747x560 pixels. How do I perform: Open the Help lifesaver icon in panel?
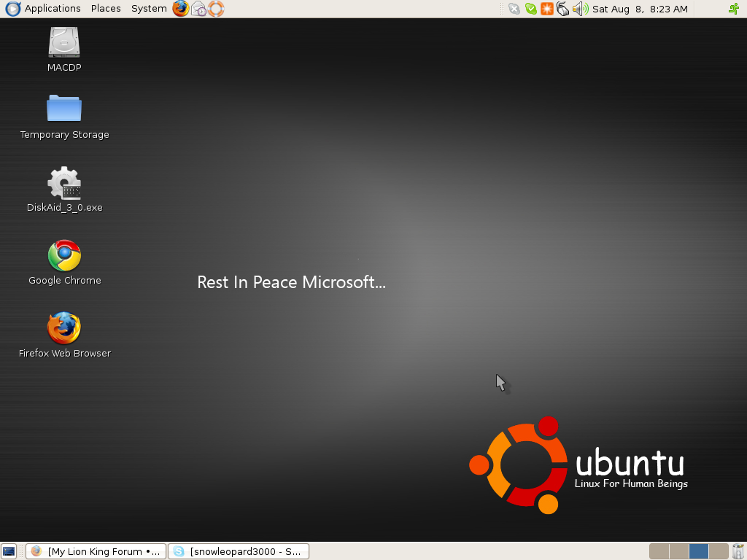(x=216, y=9)
